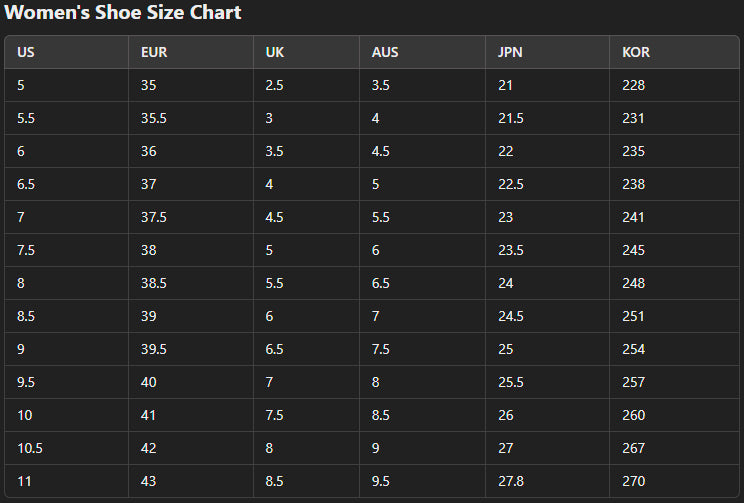The width and height of the screenshot is (744, 503).
Task: Select the UK column header
Action: [275, 52]
